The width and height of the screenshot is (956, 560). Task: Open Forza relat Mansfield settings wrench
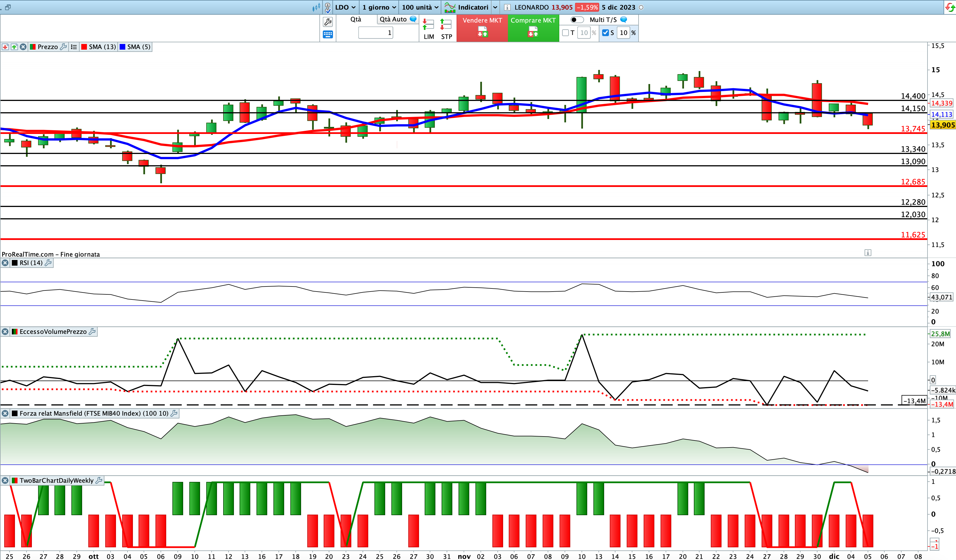pos(174,413)
